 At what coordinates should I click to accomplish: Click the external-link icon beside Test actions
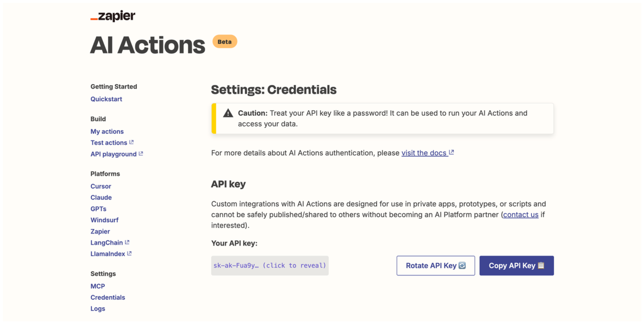coord(131,142)
